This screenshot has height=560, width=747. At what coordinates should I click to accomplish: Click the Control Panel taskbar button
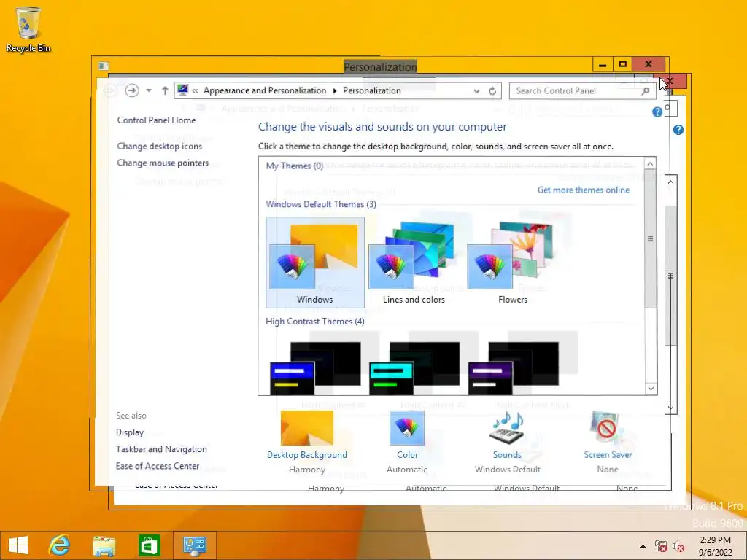click(194, 545)
